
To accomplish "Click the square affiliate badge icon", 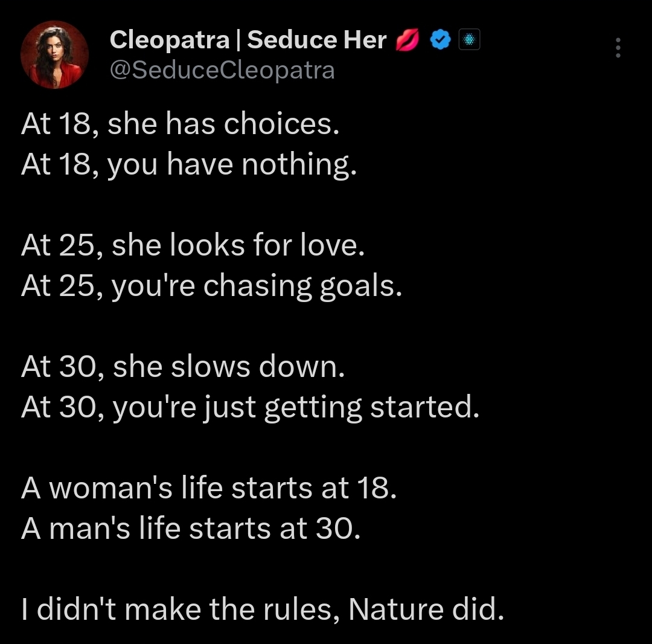I will [x=469, y=39].
